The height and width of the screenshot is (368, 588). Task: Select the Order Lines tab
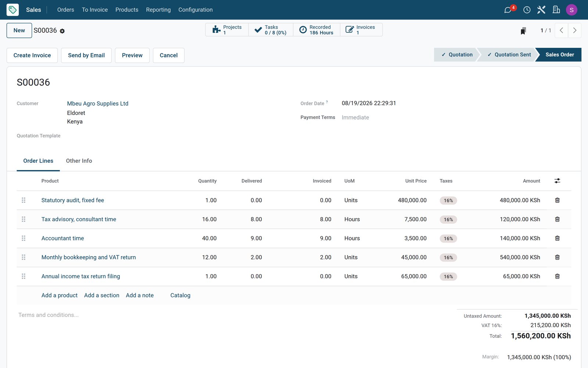click(x=38, y=161)
